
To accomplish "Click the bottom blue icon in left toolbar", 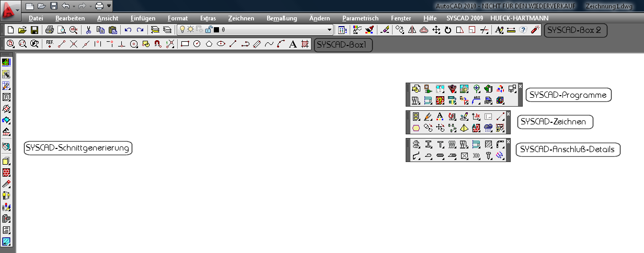I will (6, 241).
